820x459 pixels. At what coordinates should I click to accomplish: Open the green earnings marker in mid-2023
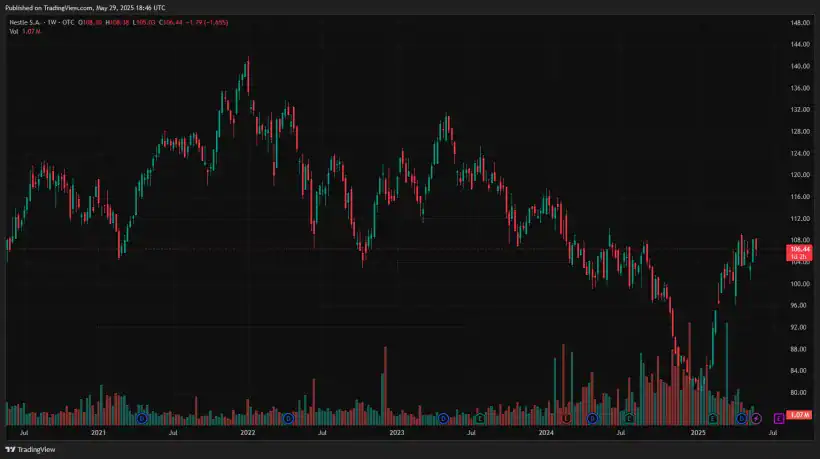480,417
